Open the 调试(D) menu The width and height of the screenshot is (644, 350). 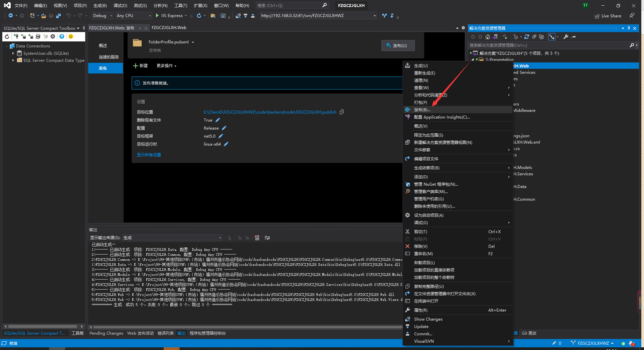[120, 6]
